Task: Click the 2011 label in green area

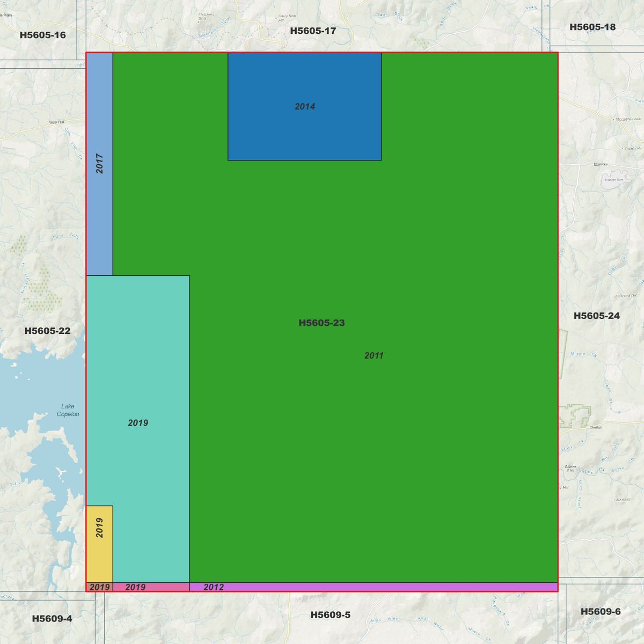Action: [x=374, y=356]
